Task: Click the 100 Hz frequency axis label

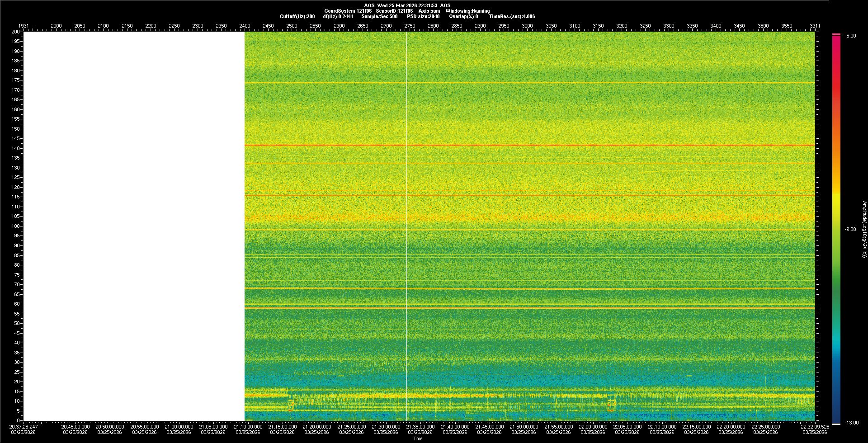Action: 16,226
